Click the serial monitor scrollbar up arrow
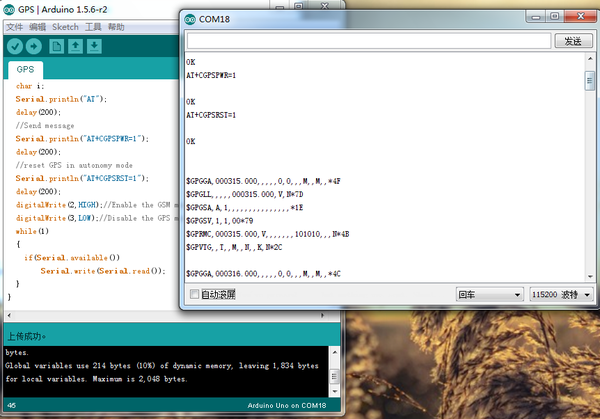This screenshot has width=600, height=419. point(590,59)
